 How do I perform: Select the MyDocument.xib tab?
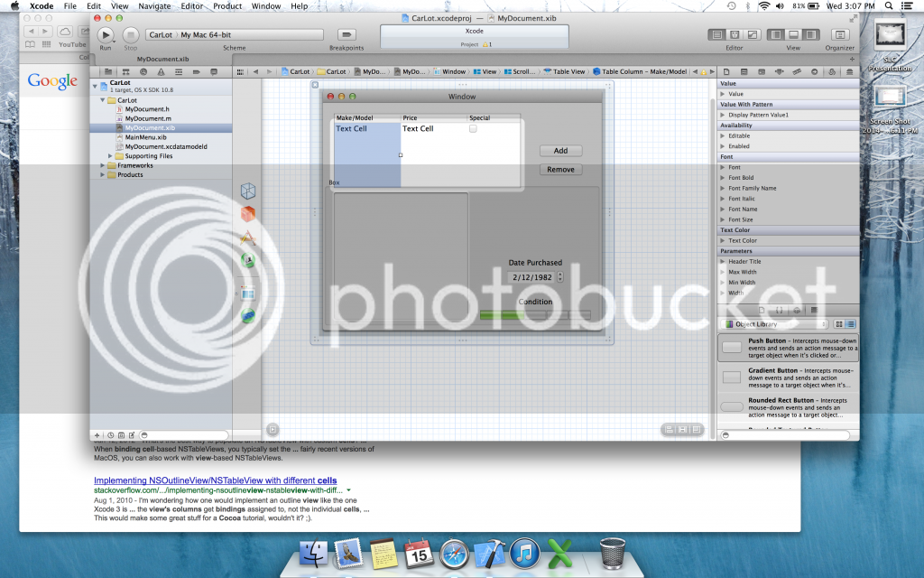click(162, 59)
